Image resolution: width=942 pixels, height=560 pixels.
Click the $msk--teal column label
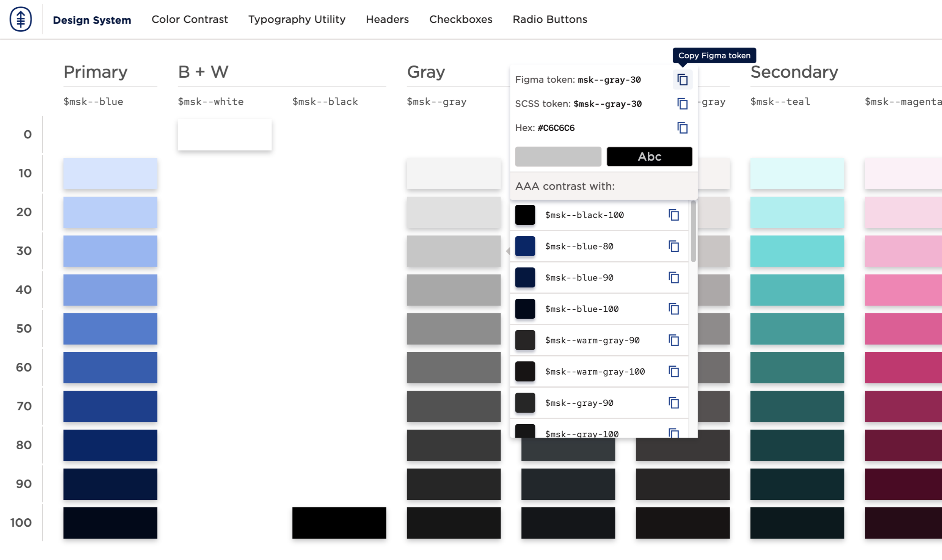(x=780, y=102)
